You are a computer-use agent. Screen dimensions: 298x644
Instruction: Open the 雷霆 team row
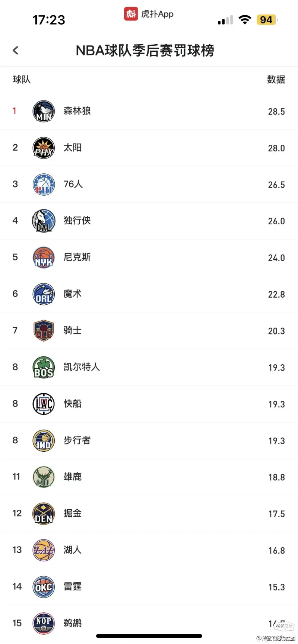click(149, 587)
